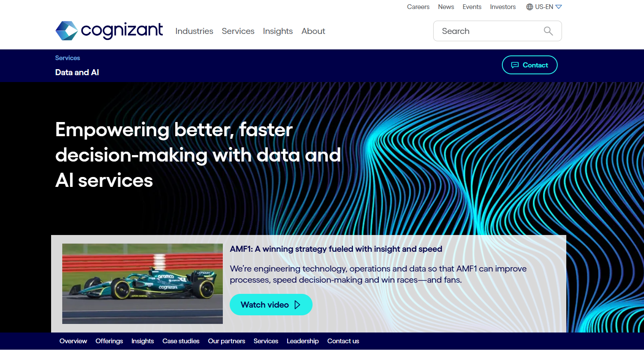The width and height of the screenshot is (644, 357).
Task: Open the Industries menu
Action: (x=194, y=31)
